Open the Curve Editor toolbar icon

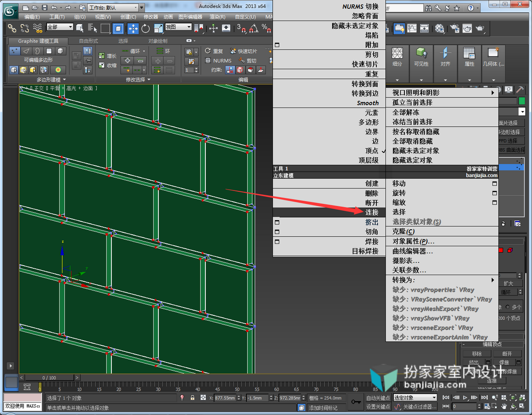(x=412, y=29)
